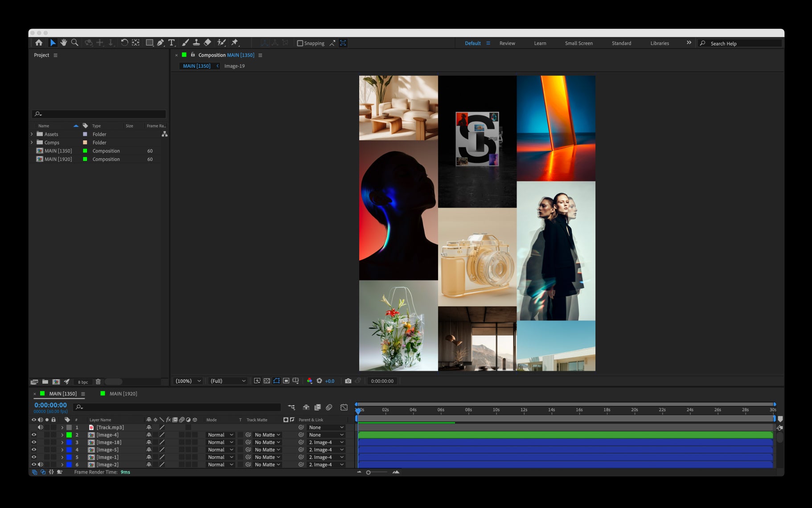Image resolution: width=812 pixels, height=508 pixels.
Task: Hide the Image-18 layer eye toggle
Action: [x=34, y=442]
